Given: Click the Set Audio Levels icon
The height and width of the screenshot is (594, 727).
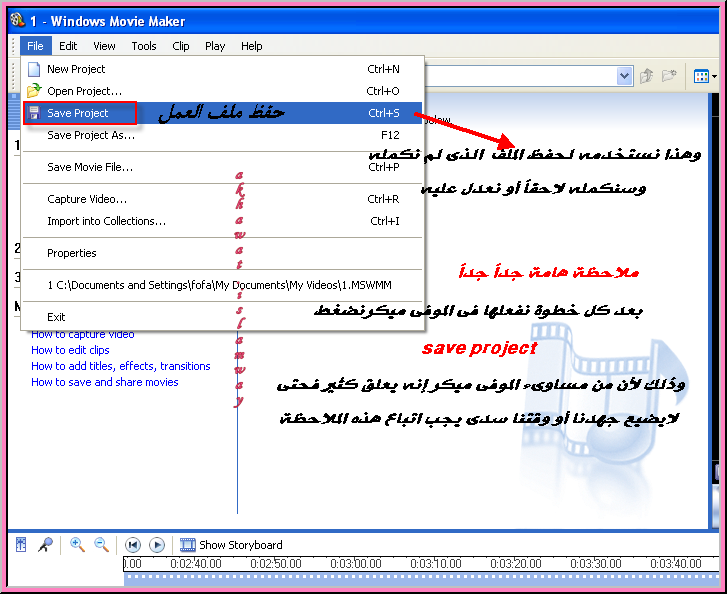Looking at the screenshot, I should (x=21, y=544).
